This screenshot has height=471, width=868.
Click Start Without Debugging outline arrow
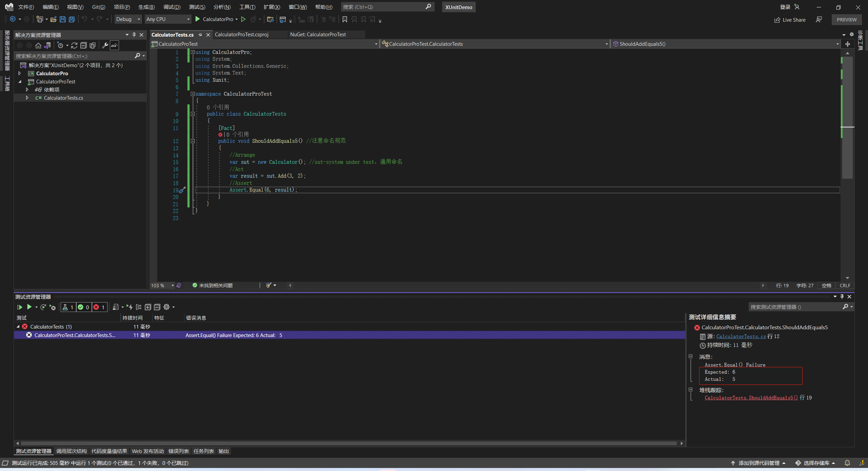tap(243, 19)
